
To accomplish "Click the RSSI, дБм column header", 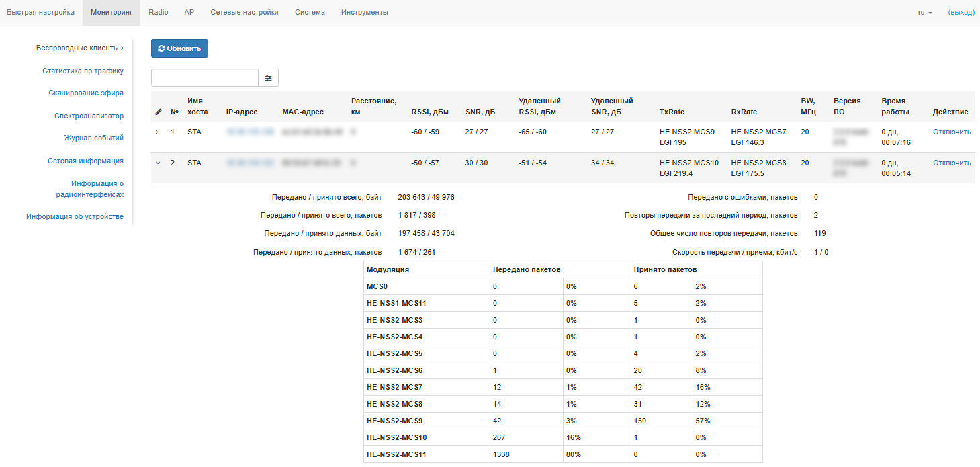I will (430, 112).
